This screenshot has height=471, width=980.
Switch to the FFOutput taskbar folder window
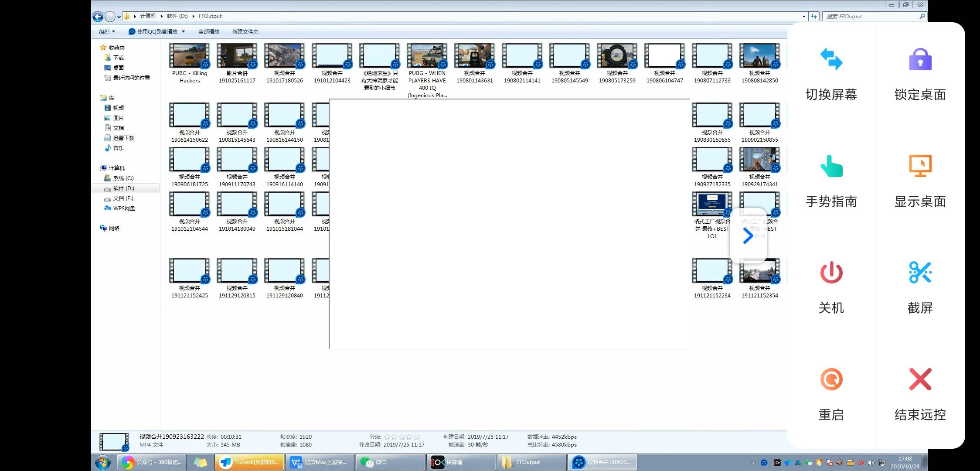coord(532,462)
